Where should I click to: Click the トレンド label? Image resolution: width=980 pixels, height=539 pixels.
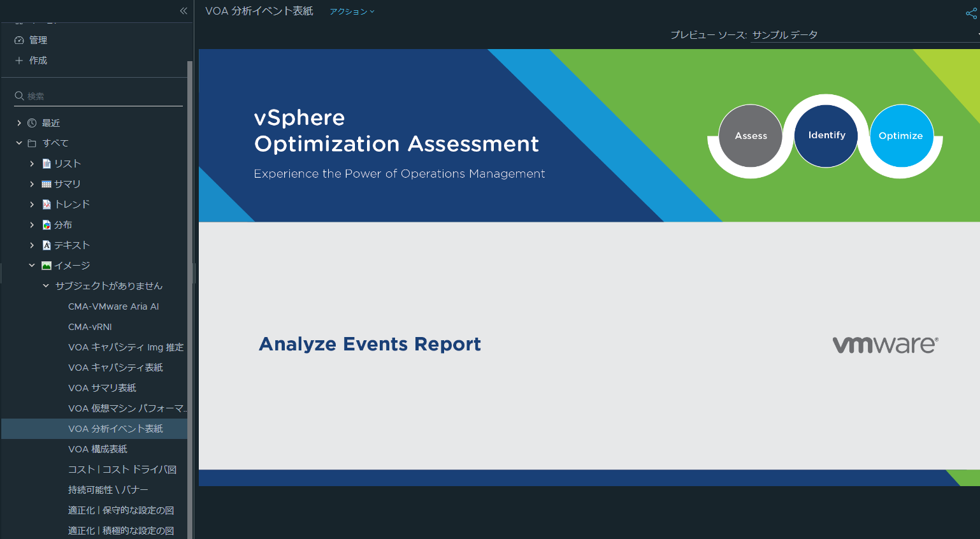pyautogui.click(x=72, y=205)
